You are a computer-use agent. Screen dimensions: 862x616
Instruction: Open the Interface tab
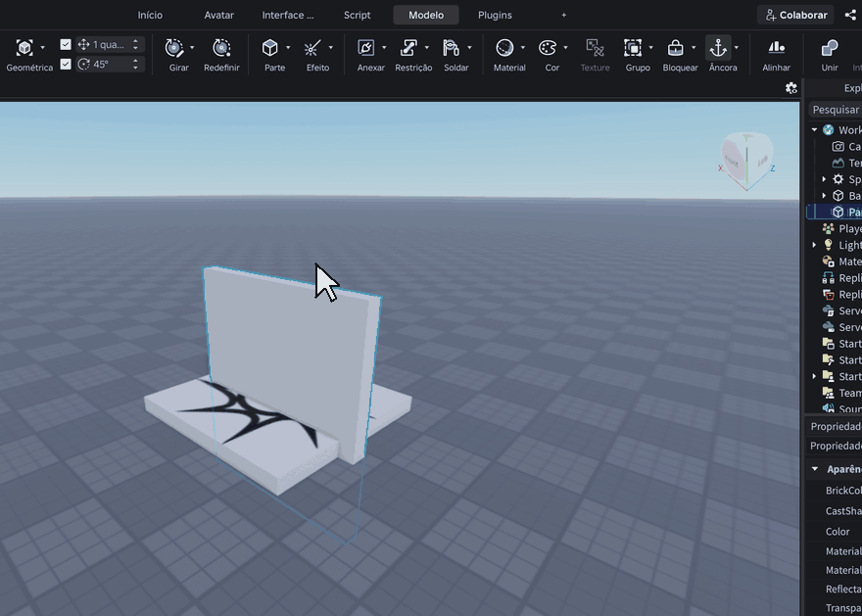pos(288,15)
